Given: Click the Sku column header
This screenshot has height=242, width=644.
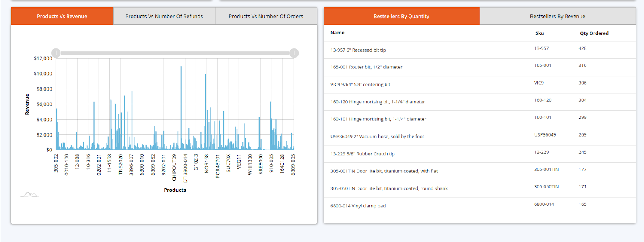Looking at the screenshot, I should click(539, 33).
